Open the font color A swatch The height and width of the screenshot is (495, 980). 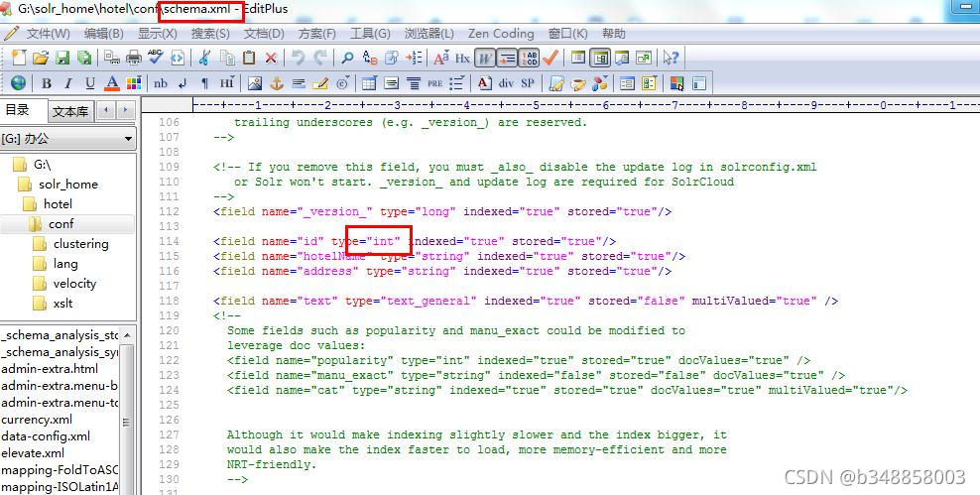[112, 82]
